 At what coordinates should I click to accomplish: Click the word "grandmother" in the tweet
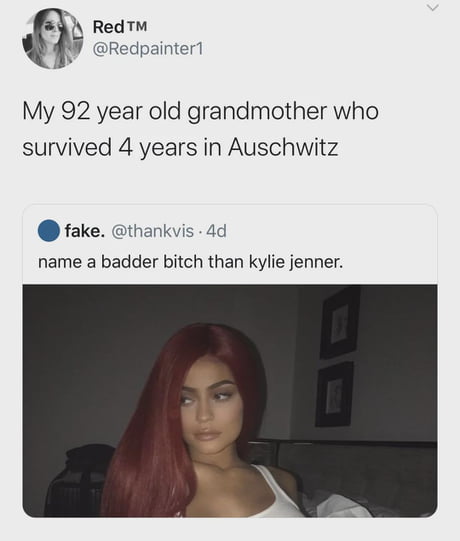(257, 112)
